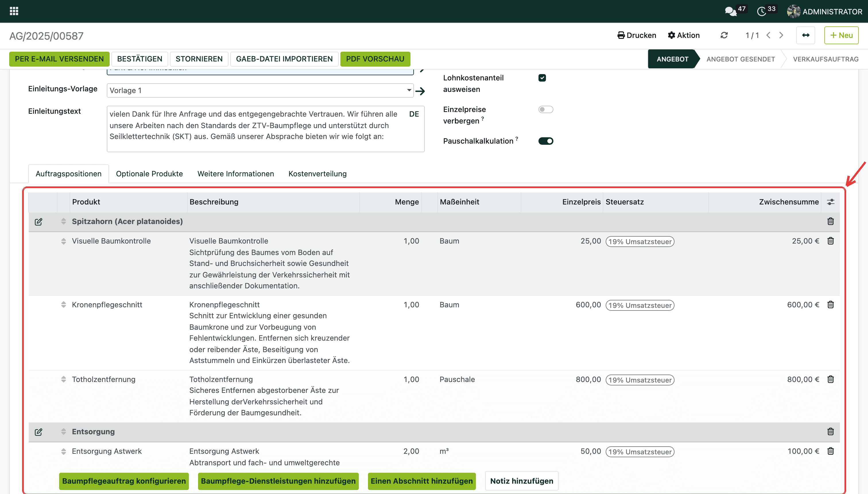Create a new record with Neu
Viewport: 868px width, 494px height.
tap(841, 35)
